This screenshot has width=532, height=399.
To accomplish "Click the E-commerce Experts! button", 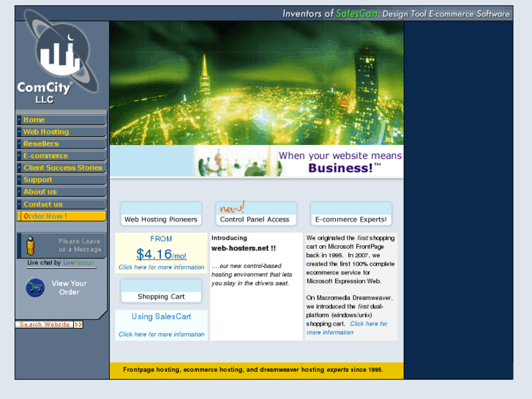I will coord(351,214).
